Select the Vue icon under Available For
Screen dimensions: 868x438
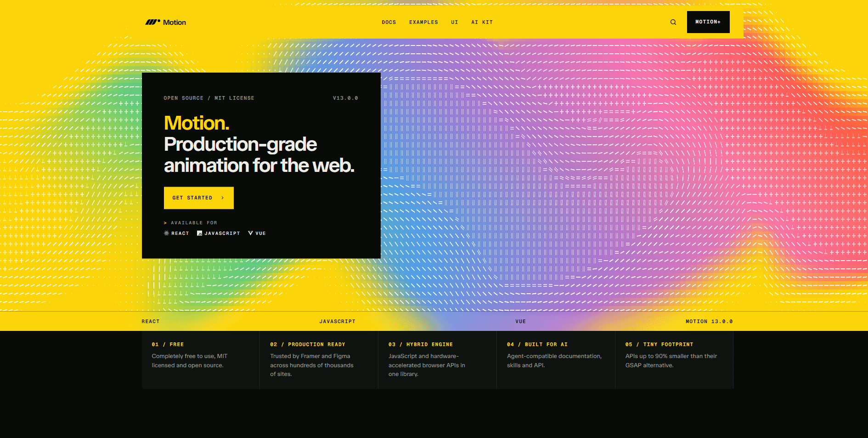(x=251, y=233)
